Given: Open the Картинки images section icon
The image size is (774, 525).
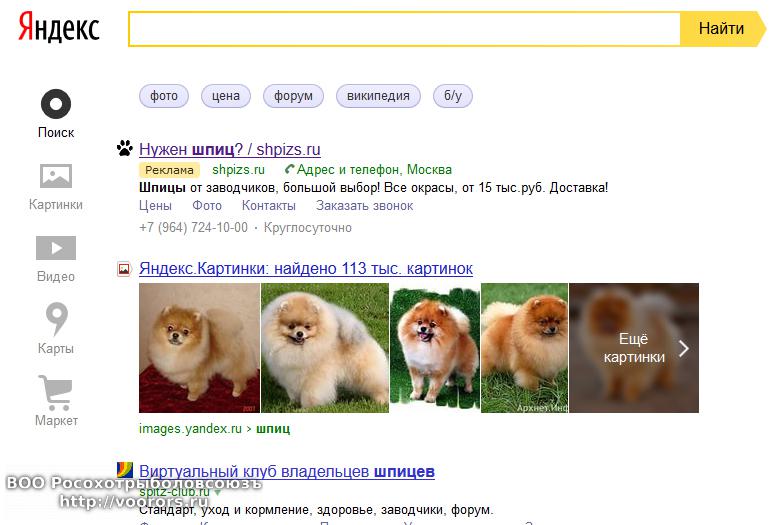Looking at the screenshot, I should 56,177.
